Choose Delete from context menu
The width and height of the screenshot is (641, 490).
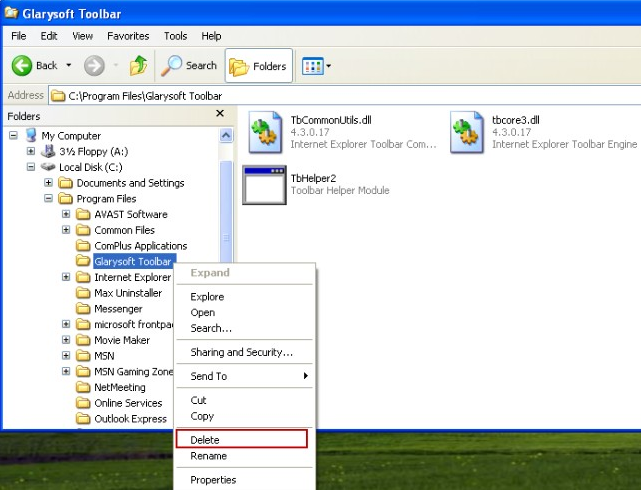tap(244, 440)
